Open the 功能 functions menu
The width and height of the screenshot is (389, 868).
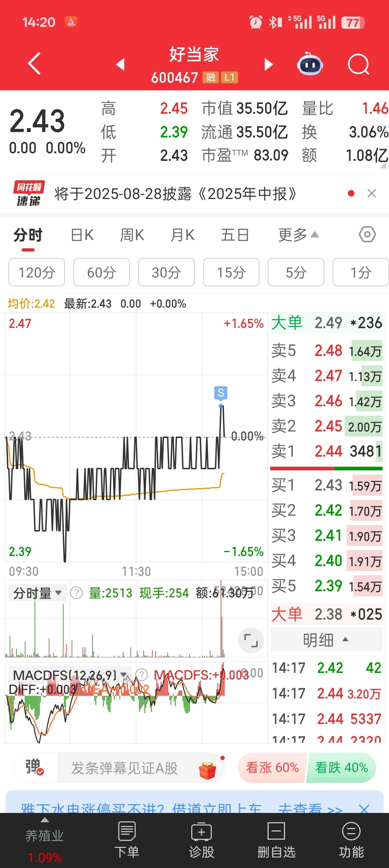[351, 840]
